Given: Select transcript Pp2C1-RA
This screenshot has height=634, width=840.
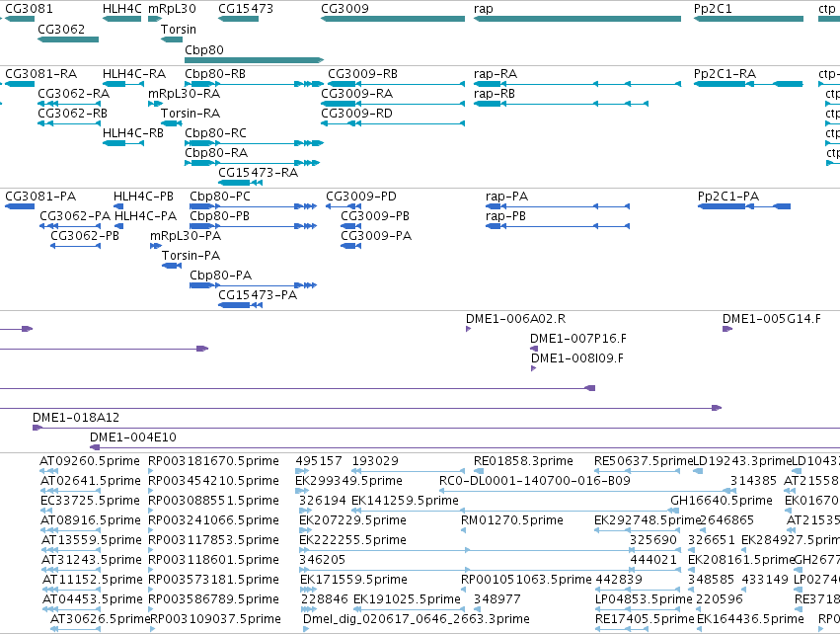Looking at the screenshot, I should pyautogui.click(x=725, y=74).
